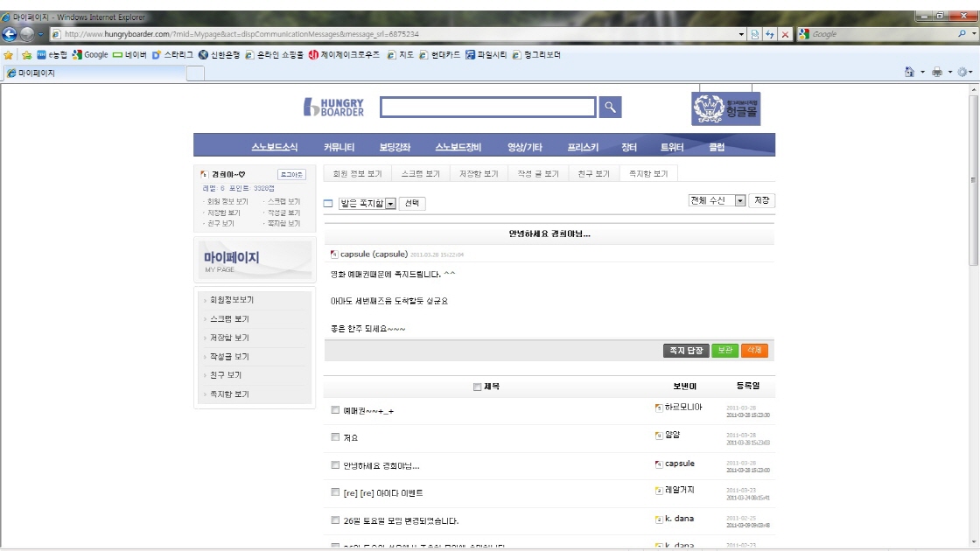
Task: Click the site search magnifier button
Action: point(611,108)
